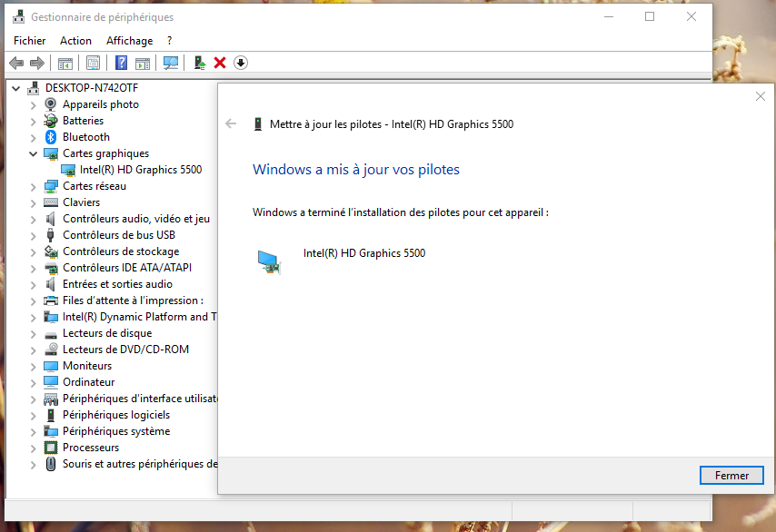
Task: Expand the Bluetooth category
Action: tap(33, 137)
